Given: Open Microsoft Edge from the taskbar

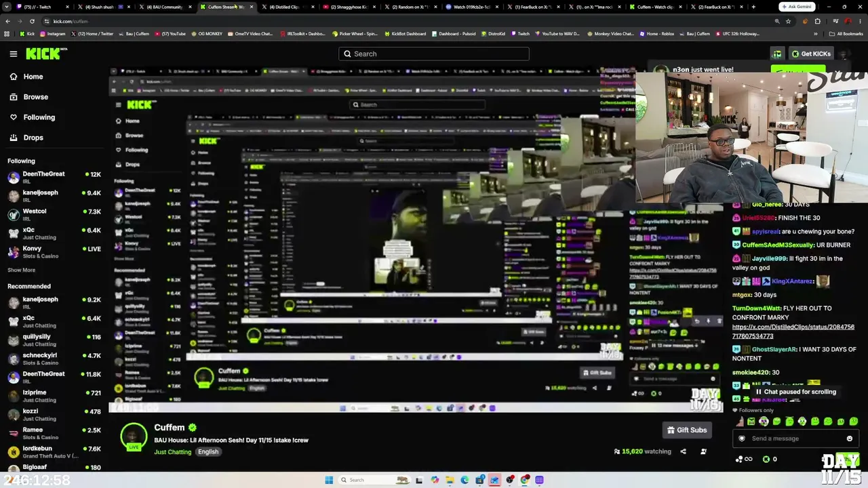Looking at the screenshot, I should click(x=465, y=480).
